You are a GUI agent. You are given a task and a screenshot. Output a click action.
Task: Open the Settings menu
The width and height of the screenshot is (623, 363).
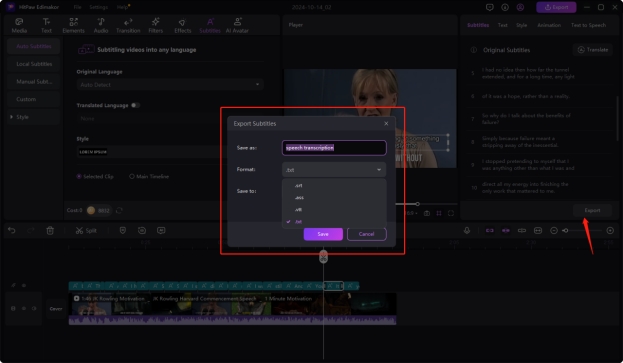(x=99, y=7)
